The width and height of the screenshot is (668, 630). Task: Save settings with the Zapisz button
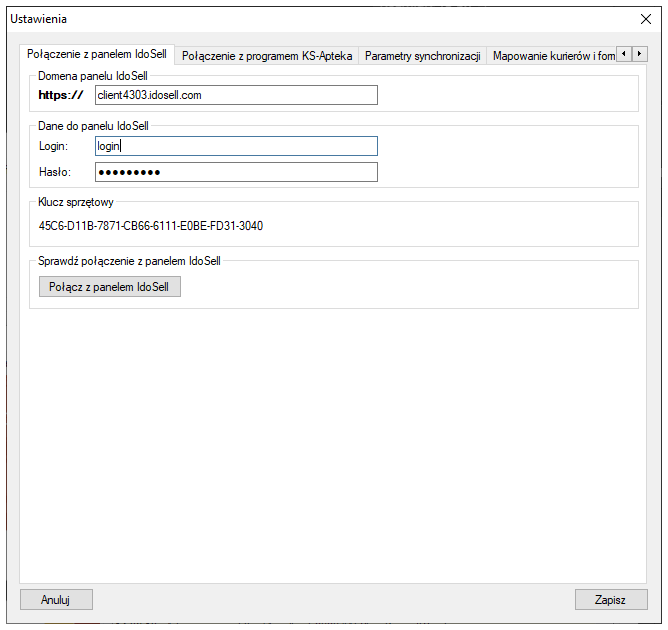click(610, 599)
